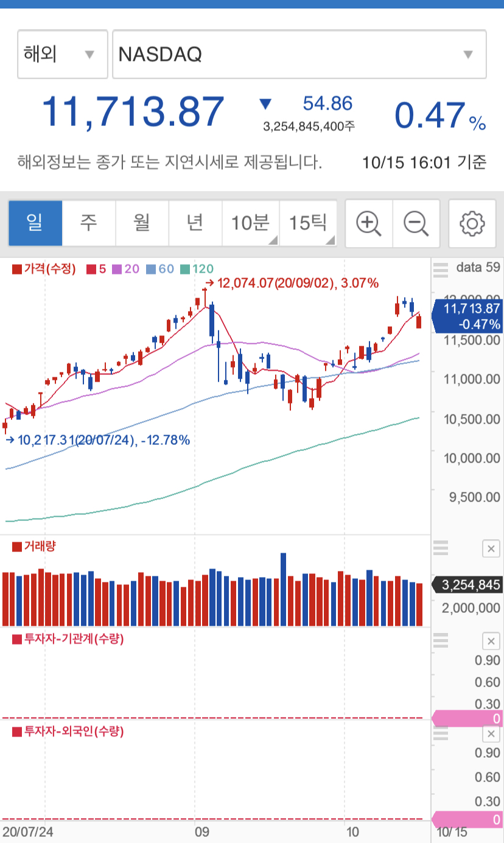The image size is (504, 843).
Task: Click the 54.86 point change value
Action: (328, 103)
